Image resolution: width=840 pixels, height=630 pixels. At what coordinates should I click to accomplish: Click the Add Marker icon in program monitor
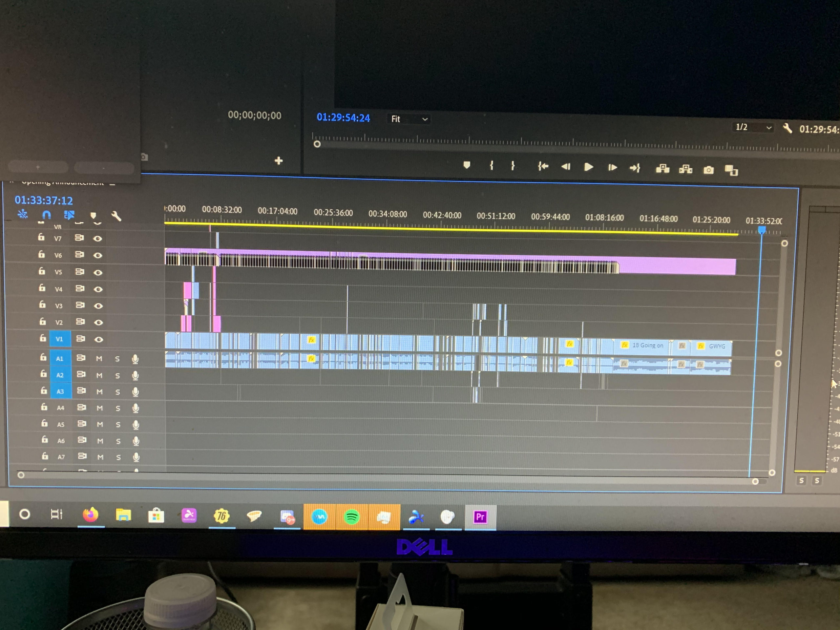(467, 165)
